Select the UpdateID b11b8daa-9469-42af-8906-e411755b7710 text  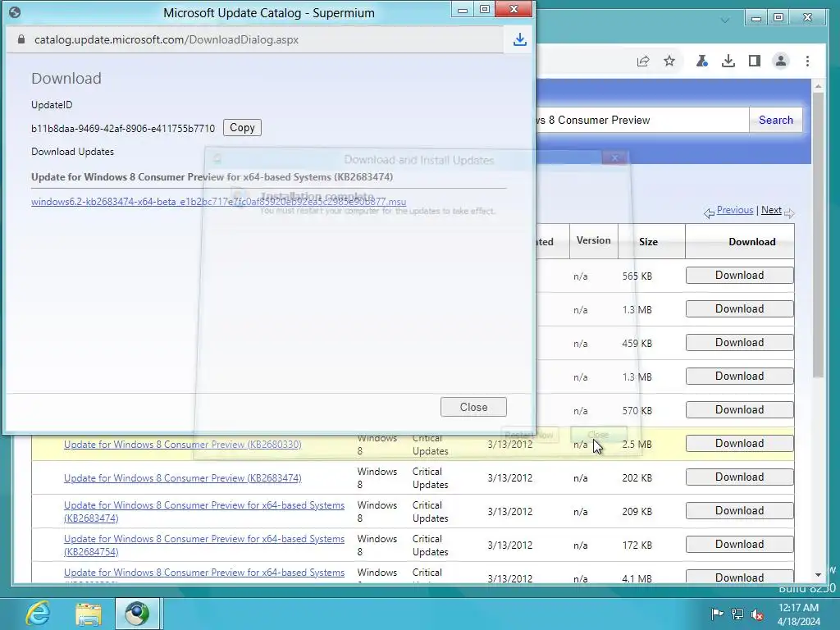(123, 129)
